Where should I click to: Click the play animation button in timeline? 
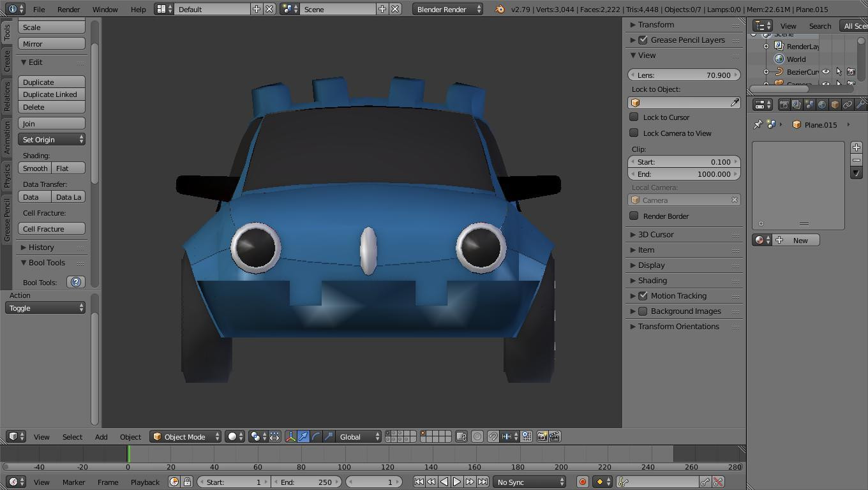coord(457,482)
